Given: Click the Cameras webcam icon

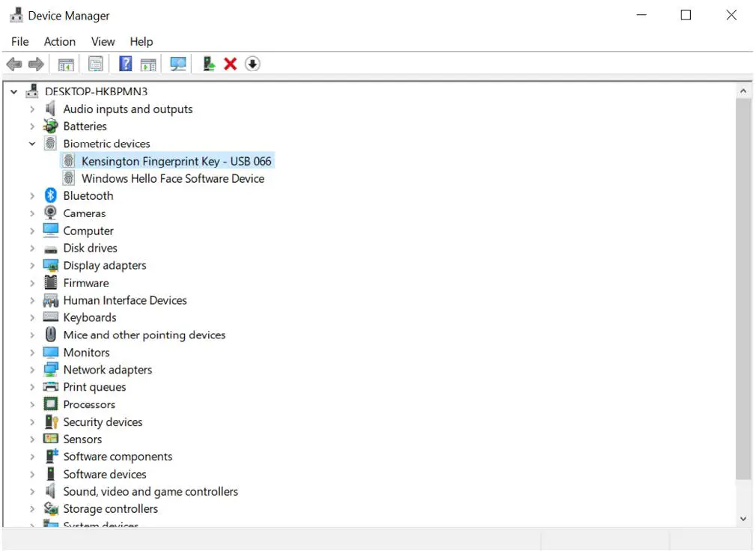Looking at the screenshot, I should [x=51, y=213].
